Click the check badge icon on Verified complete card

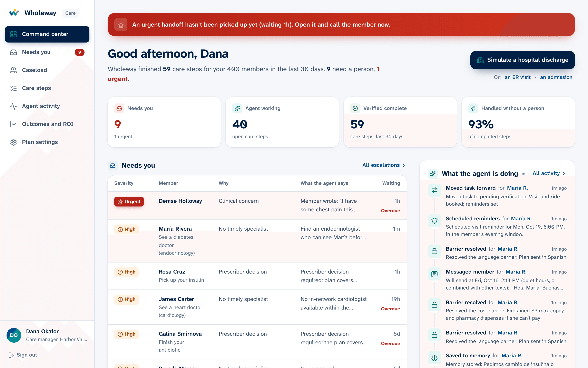click(355, 108)
